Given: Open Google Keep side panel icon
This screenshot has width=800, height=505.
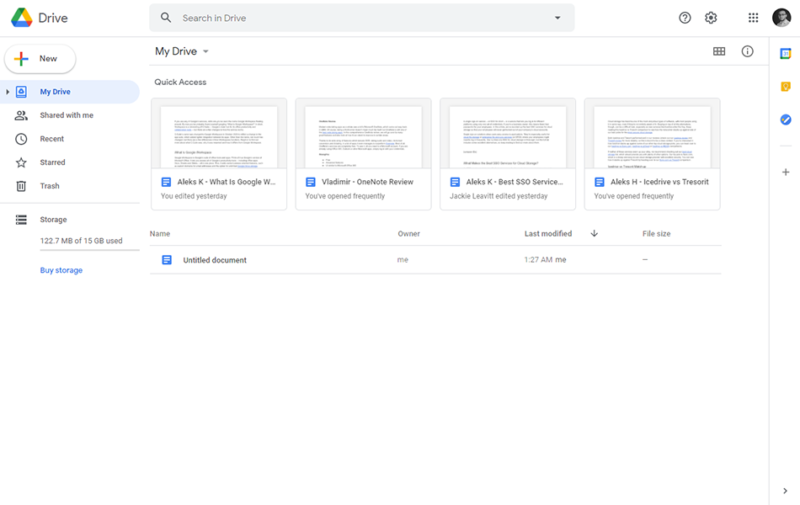Looking at the screenshot, I should coord(785,86).
